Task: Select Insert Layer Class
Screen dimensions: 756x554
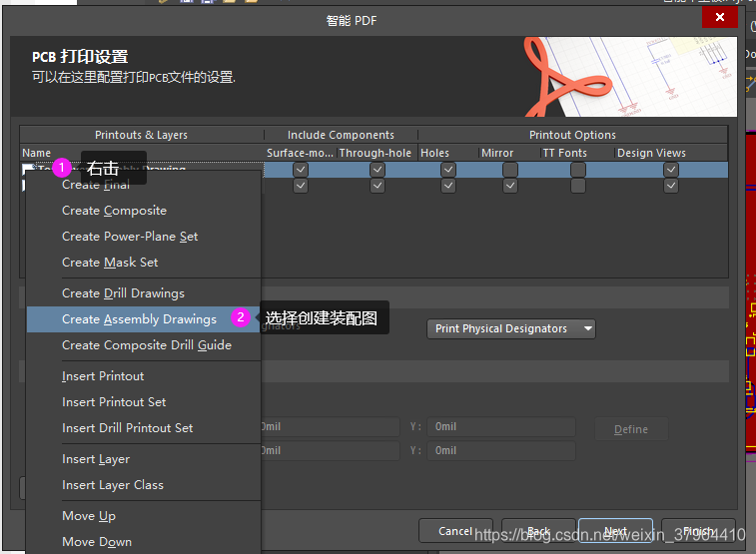Action: point(144,485)
